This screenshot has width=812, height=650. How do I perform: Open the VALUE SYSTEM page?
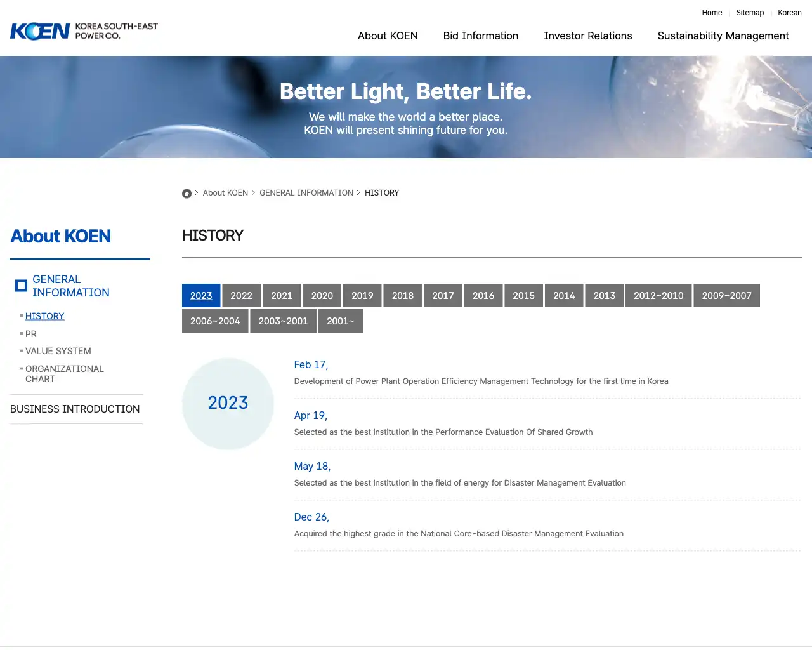58,351
